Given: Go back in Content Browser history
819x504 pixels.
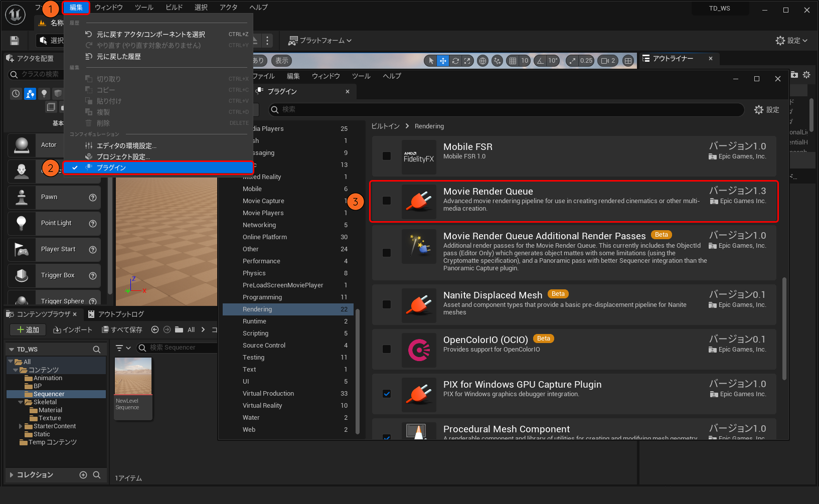Looking at the screenshot, I should (155, 329).
